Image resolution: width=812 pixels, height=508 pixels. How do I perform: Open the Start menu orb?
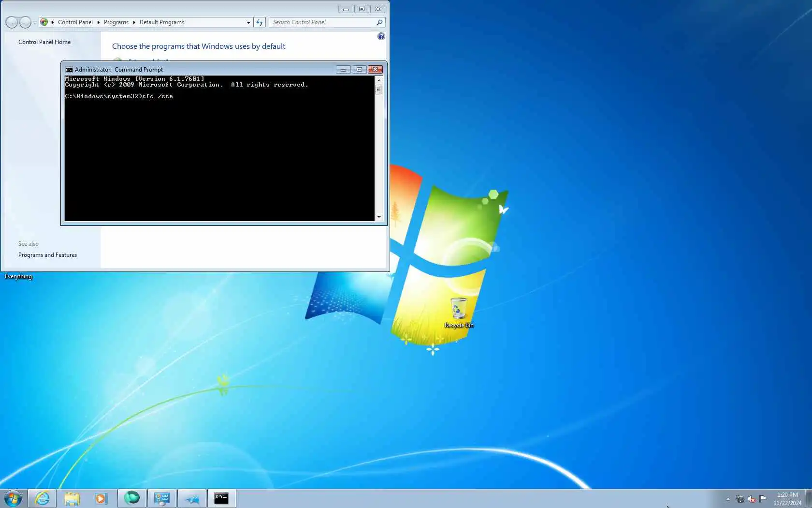tap(13, 498)
